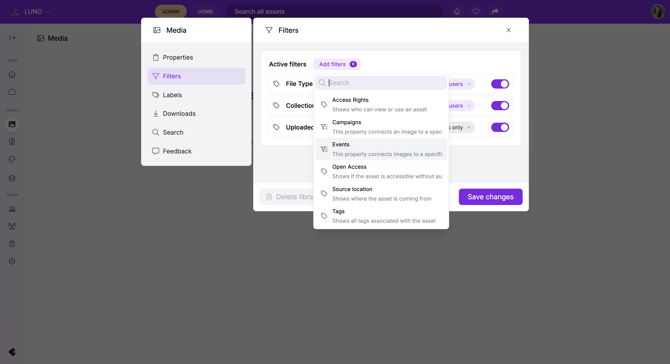The height and width of the screenshot is (364, 670).
Task: Click the share arrow icon
Action: coord(495,12)
